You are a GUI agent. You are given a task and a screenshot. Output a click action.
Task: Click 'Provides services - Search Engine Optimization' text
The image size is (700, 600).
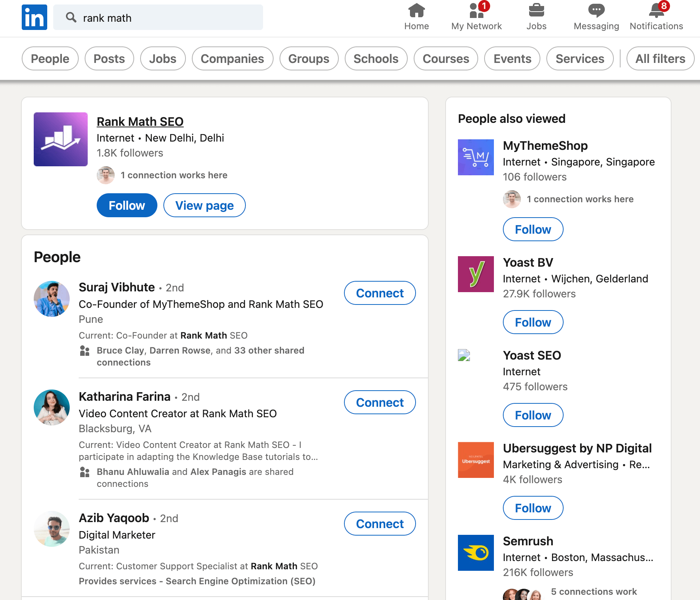coord(197,581)
